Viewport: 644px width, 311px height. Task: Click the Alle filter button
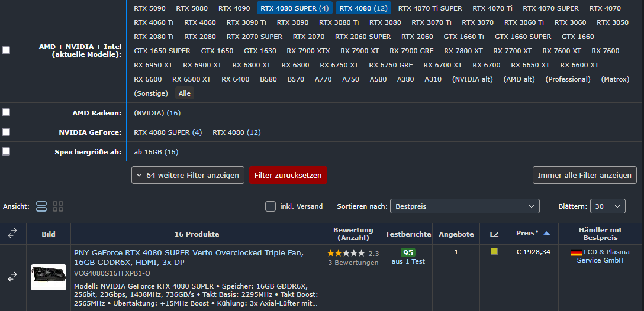(x=185, y=93)
